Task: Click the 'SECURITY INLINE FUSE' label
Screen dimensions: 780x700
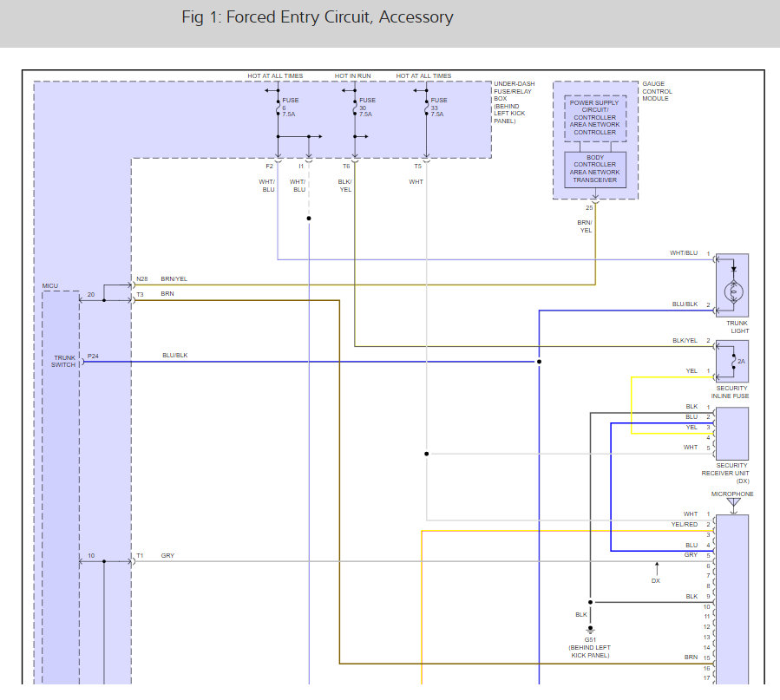Action: click(730, 392)
